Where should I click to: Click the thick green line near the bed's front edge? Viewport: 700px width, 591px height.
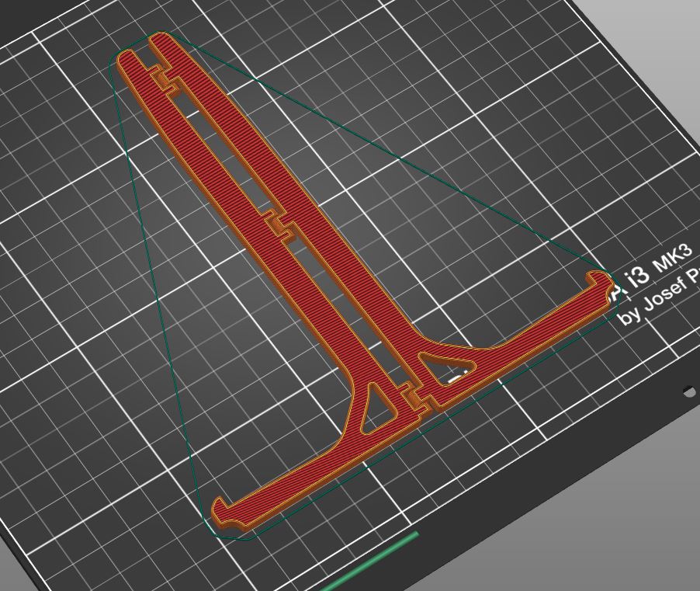click(x=370, y=561)
